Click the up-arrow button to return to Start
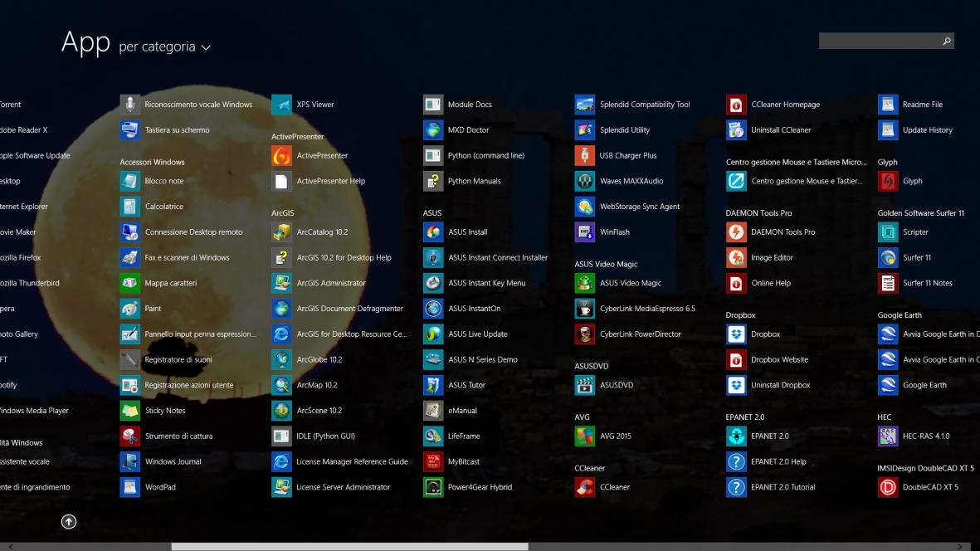The height and width of the screenshot is (551, 980). 69,522
